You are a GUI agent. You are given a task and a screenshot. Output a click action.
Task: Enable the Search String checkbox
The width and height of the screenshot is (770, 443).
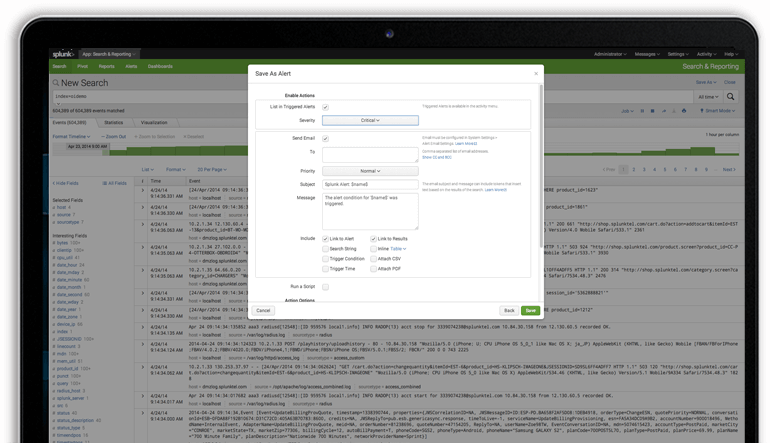(325, 249)
